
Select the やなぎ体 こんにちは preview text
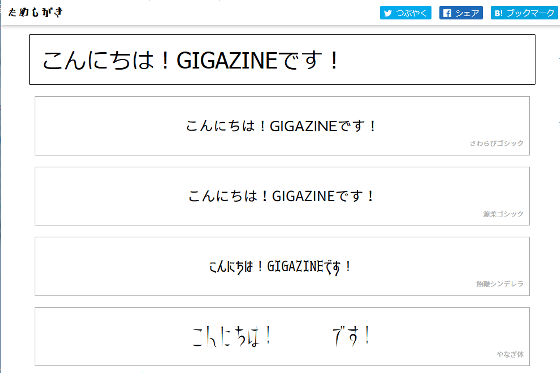[232, 336]
